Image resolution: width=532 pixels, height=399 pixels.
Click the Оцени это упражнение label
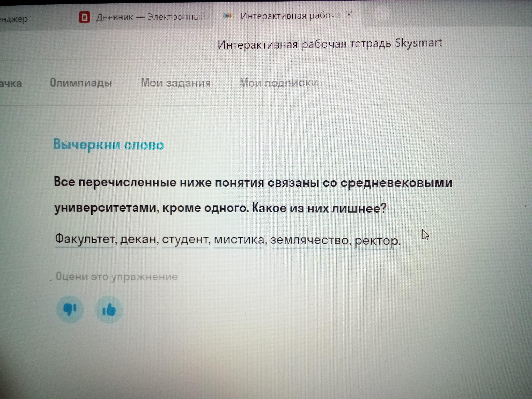pyautogui.click(x=117, y=277)
